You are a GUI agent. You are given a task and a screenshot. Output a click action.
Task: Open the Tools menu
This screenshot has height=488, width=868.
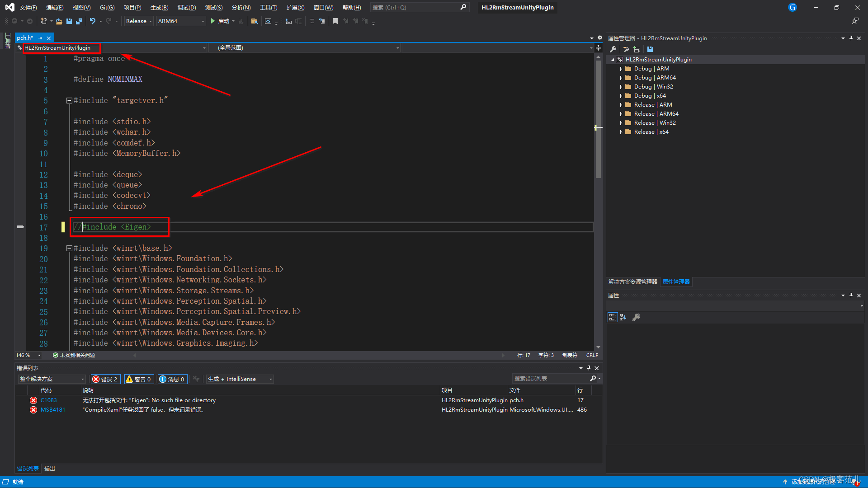pyautogui.click(x=269, y=7)
